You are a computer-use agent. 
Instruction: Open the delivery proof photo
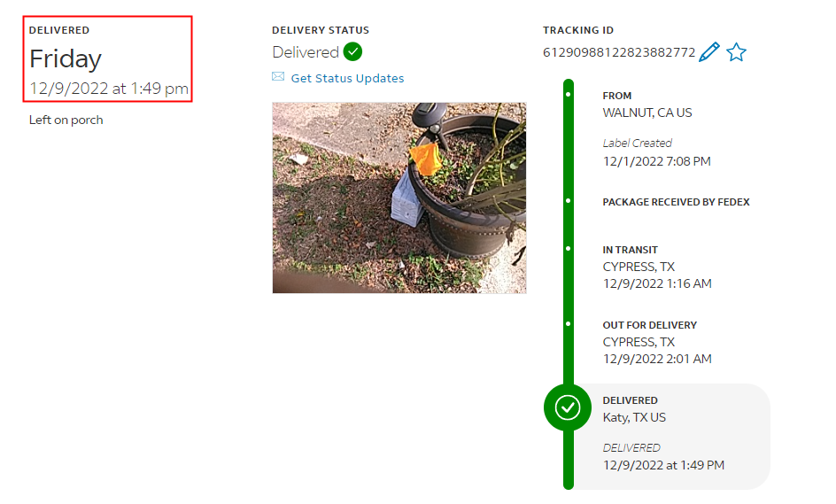(399, 198)
